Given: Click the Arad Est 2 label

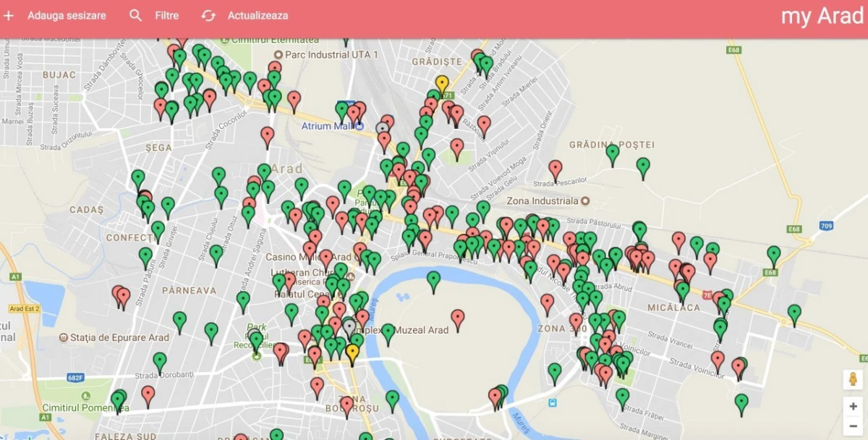Looking at the screenshot, I should click(x=25, y=309).
